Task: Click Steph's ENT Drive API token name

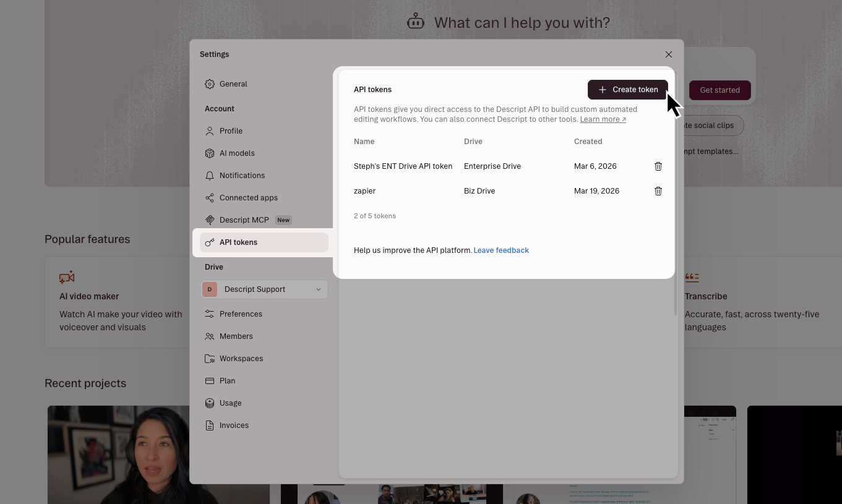Action: click(x=403, y=166)
